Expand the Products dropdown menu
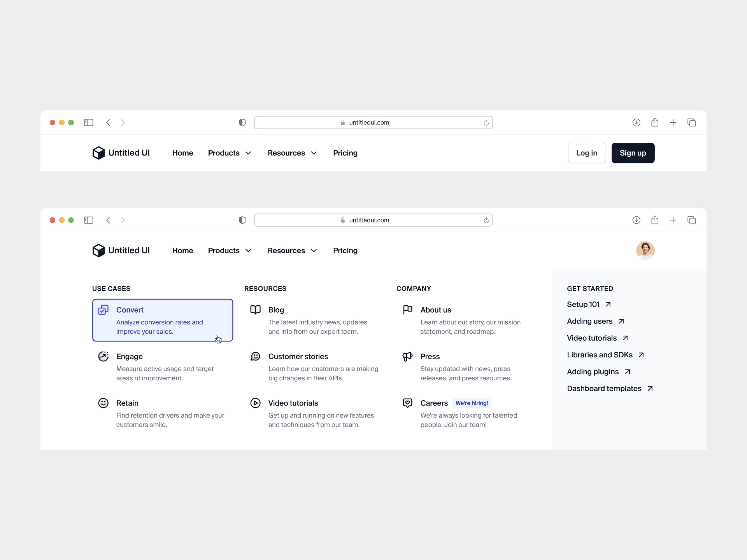 tap(230, 153)
